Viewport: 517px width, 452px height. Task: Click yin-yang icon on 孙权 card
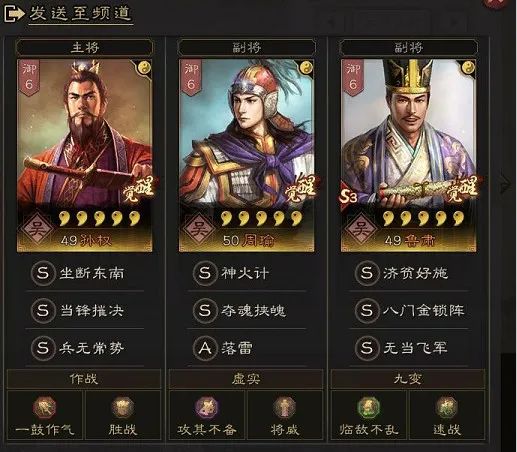tap(145, 68)
